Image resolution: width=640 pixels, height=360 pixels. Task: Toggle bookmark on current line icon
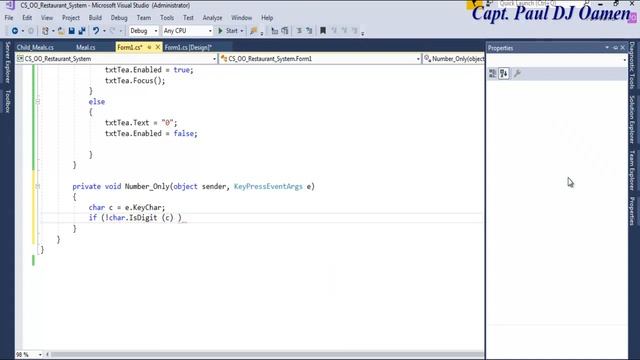tap(323, 31)
